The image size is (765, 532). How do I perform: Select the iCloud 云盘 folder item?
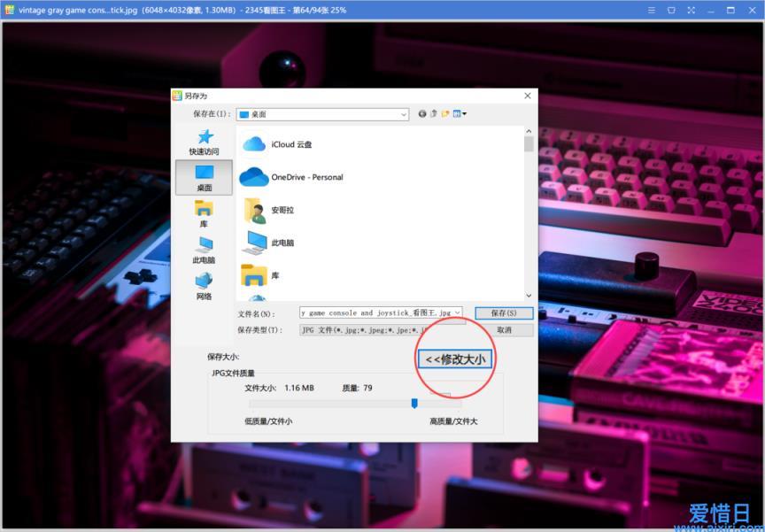point(291,144)
